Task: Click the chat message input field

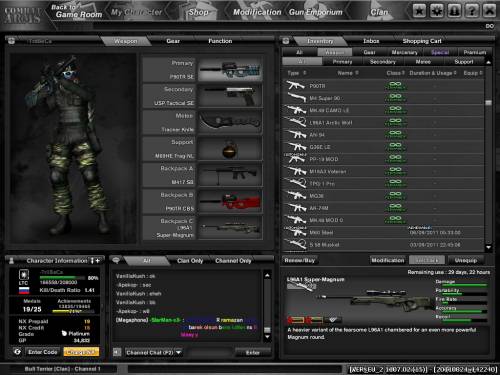Action: tap(210, 352)
